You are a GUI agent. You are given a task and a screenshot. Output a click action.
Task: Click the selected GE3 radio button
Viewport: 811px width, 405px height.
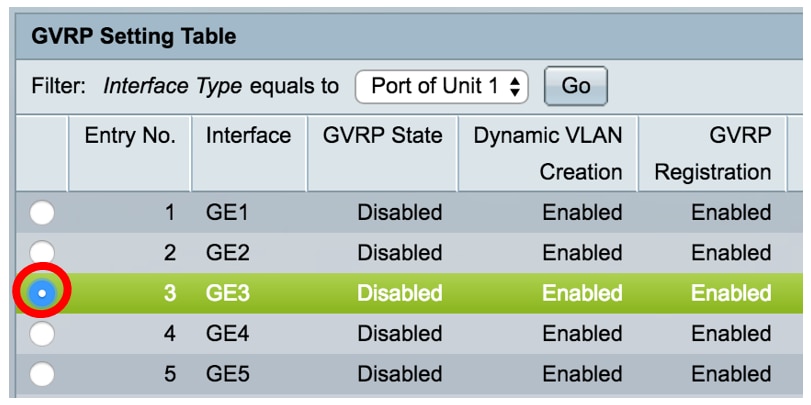[42, 293]
